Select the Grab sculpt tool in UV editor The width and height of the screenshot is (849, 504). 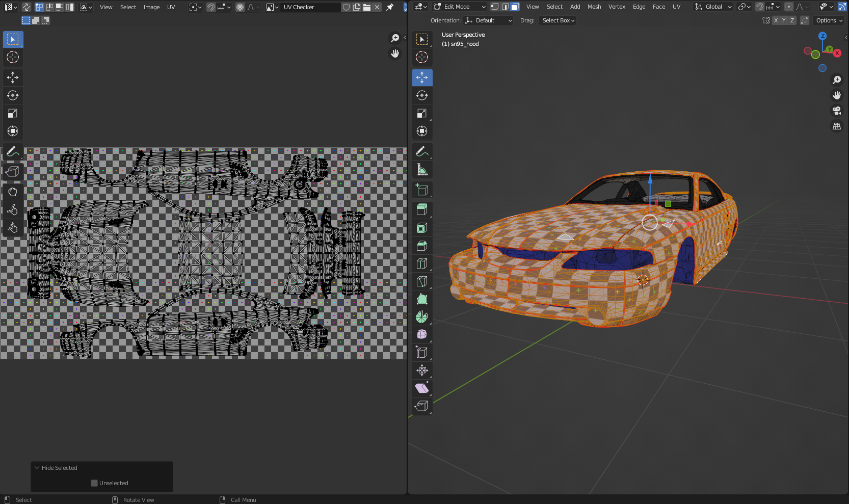[x=13, y=192]
